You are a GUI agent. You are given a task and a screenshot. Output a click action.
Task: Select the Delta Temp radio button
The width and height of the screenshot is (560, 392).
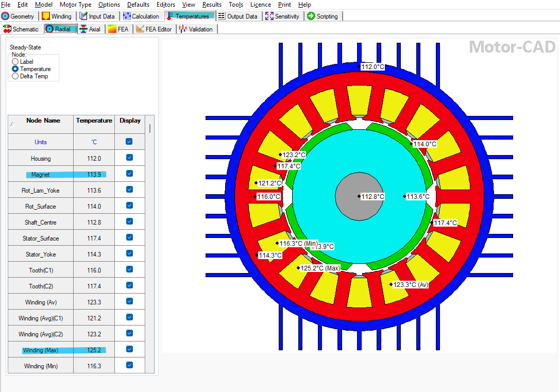click(x=15, y=76)
